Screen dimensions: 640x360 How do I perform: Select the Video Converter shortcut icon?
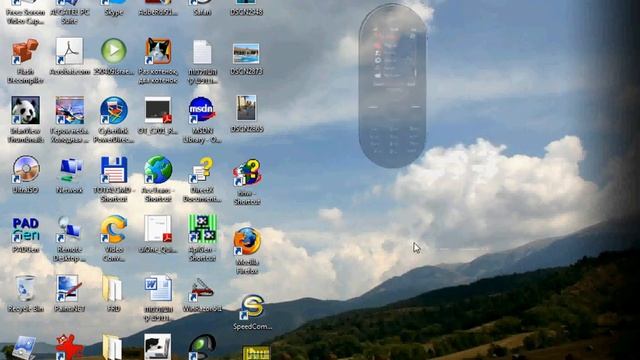[113, 229]
